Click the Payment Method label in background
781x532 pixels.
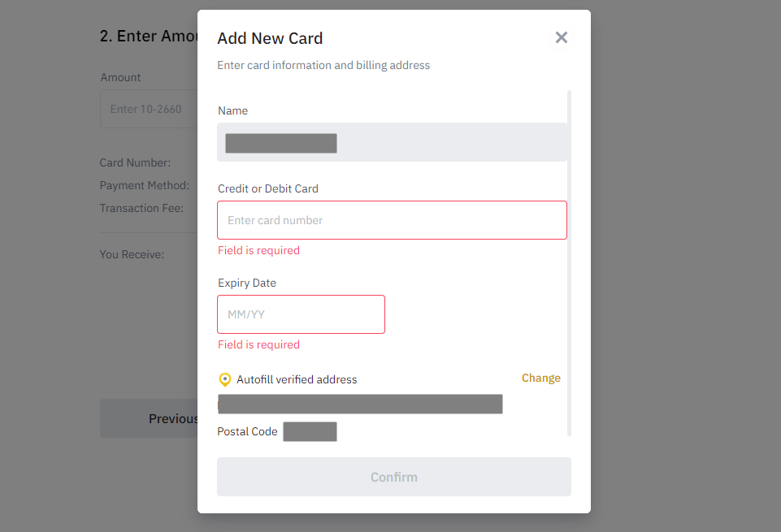(x=144, y=185)
